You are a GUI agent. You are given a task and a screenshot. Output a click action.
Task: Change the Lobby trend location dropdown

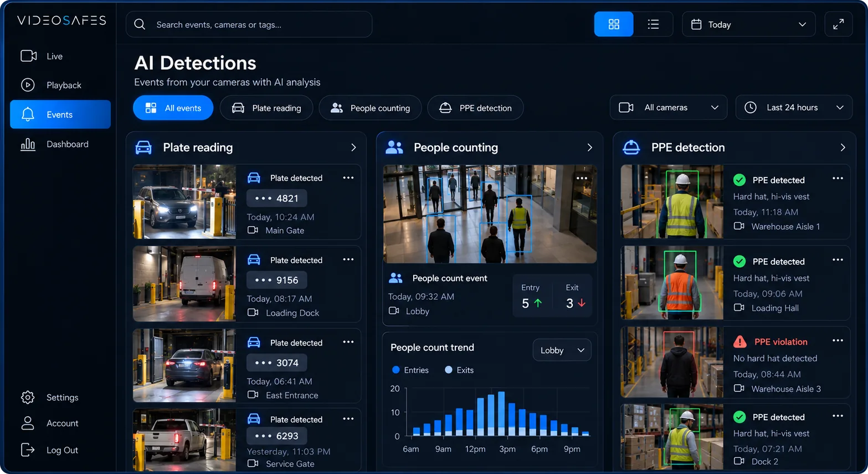562,350
